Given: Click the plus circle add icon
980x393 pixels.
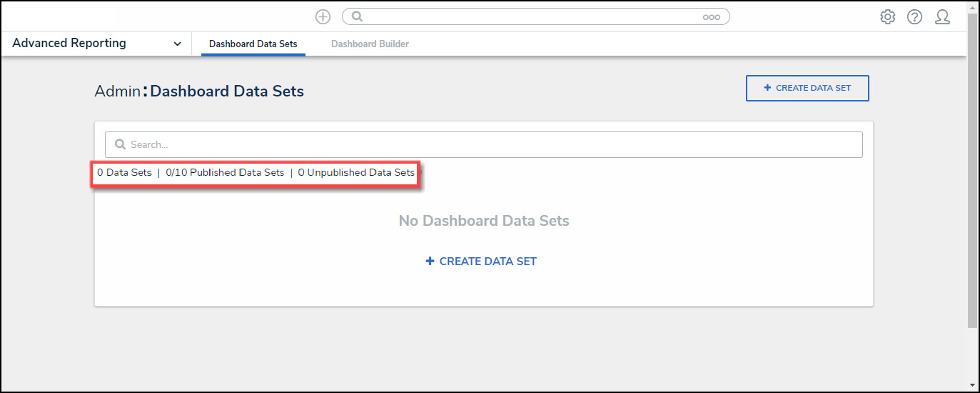Looking at the screenshot, I should coord(323,16).
